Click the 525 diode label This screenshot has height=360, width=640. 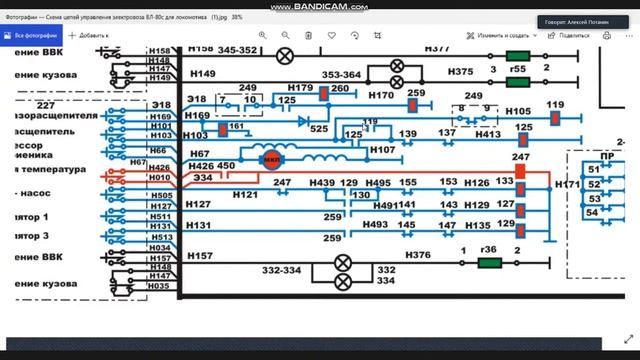coord(319,129)
